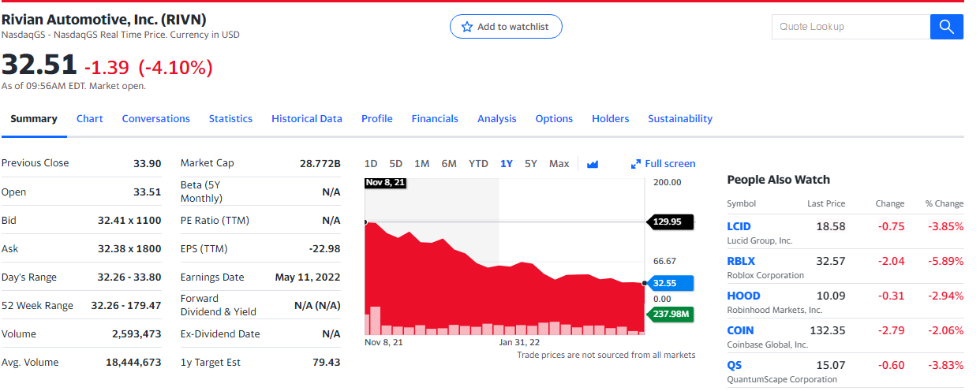Open the HOOD ticker link
980x391 pixels.
pyautogui.click(x=744, y=296)
